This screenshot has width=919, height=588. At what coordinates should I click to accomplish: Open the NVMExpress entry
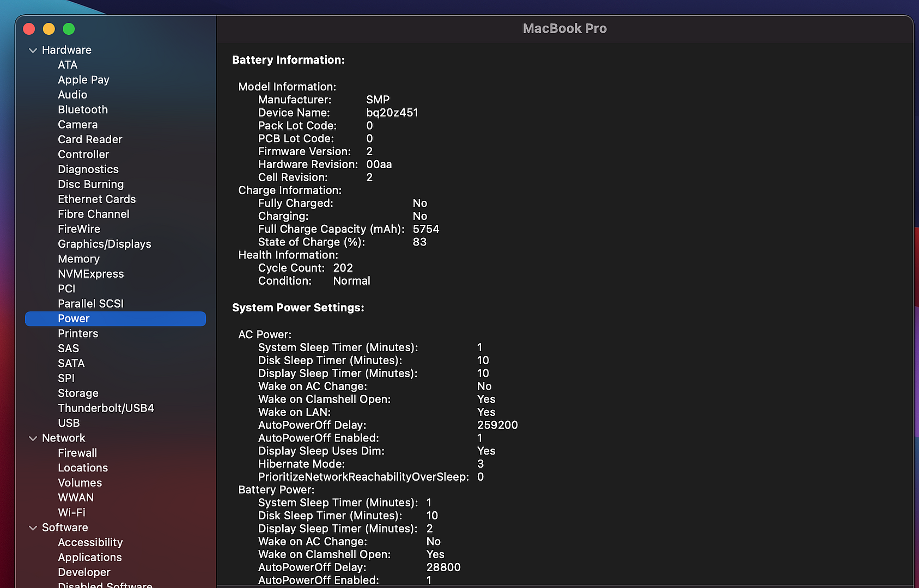click(x=90, y=274)
